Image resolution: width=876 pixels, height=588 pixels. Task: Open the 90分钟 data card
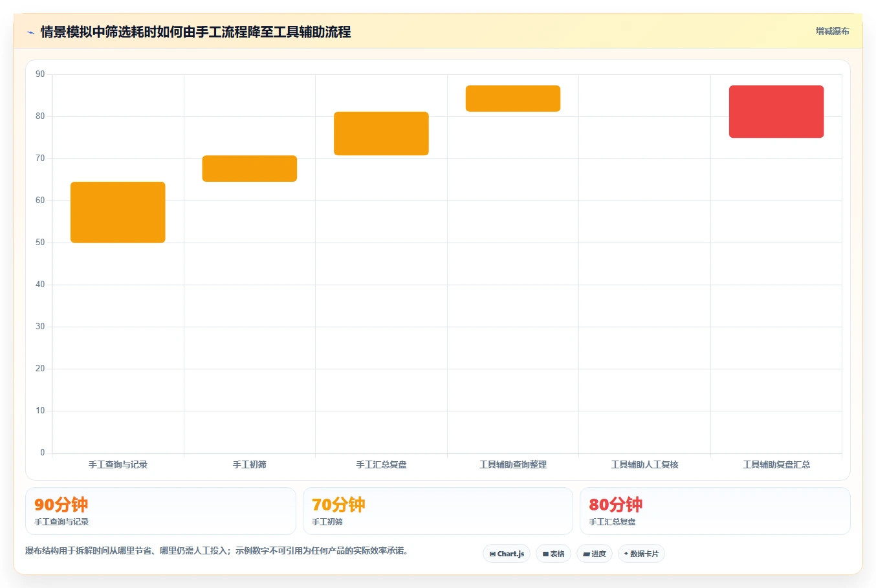[x=160, y=511]
